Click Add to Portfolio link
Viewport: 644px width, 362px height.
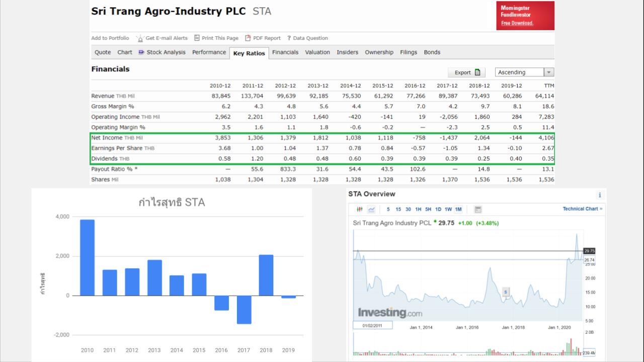[110, 38]
